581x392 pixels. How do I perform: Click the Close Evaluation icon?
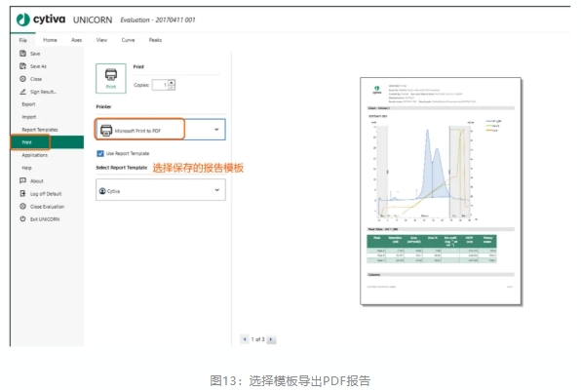22,207
